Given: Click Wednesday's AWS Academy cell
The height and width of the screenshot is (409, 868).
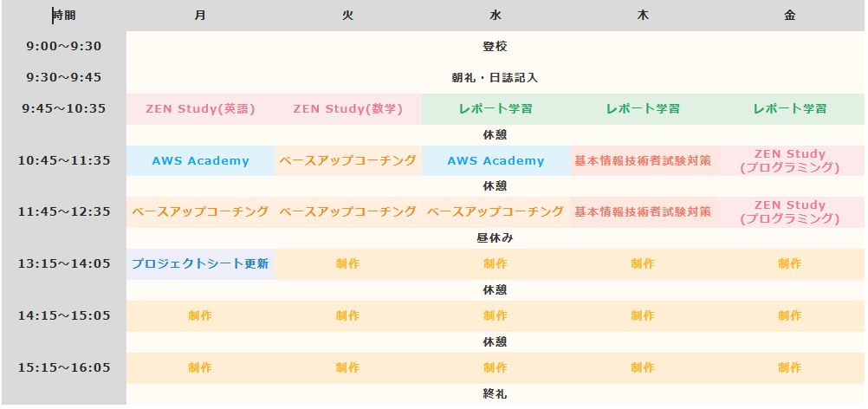Looking at the screenshot, I should (x=496, y=161).
